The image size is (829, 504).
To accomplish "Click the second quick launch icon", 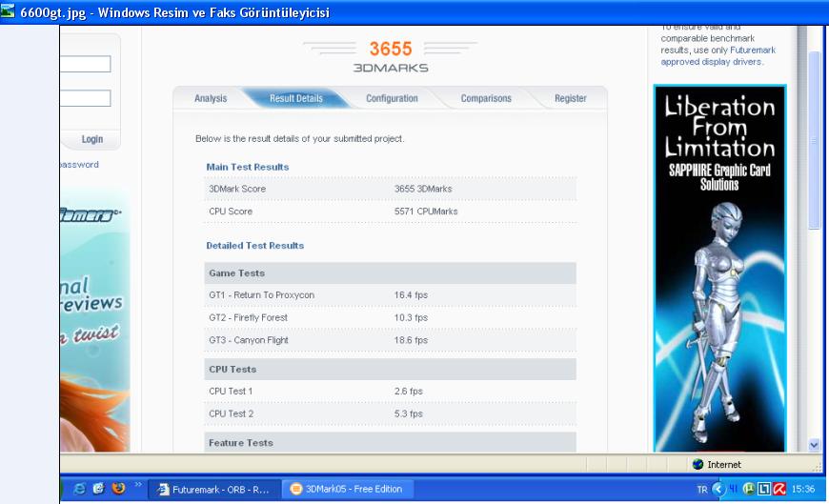I will click(x=99, y=489).
